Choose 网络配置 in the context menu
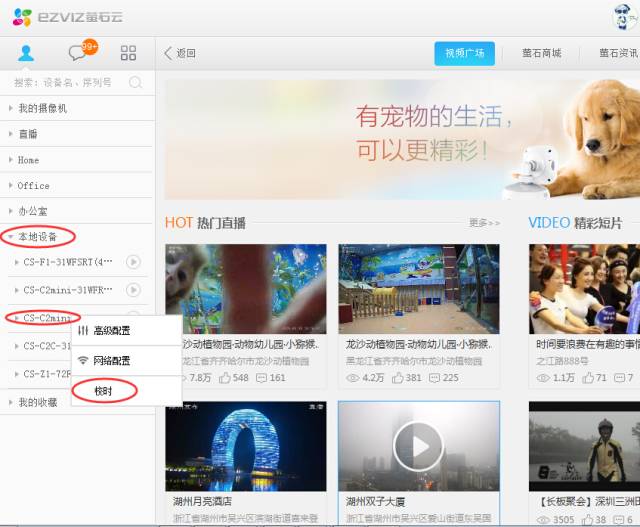Viewport: 640px width, 527px height. 110,361
